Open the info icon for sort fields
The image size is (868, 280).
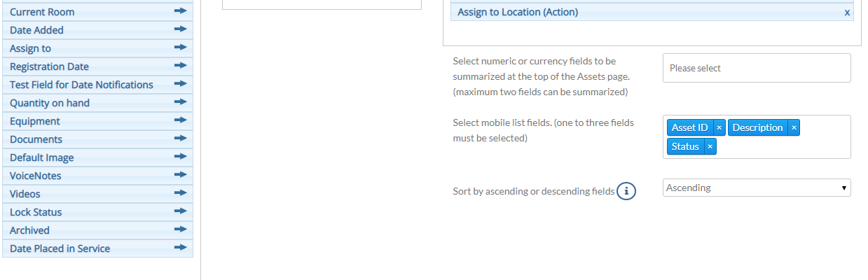(626, 190)
